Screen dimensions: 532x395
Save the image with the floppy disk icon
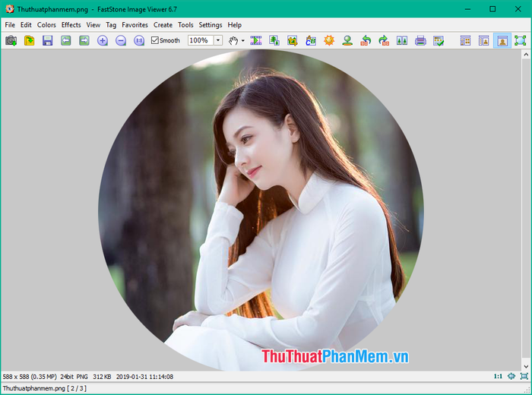[x=47, y=41]
